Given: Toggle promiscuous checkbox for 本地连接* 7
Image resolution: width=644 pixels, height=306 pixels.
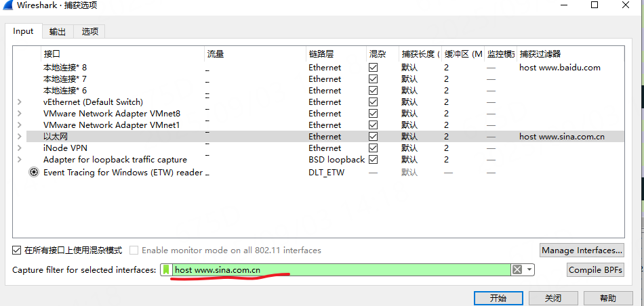Looking at the screenshot, I should 374,79.
